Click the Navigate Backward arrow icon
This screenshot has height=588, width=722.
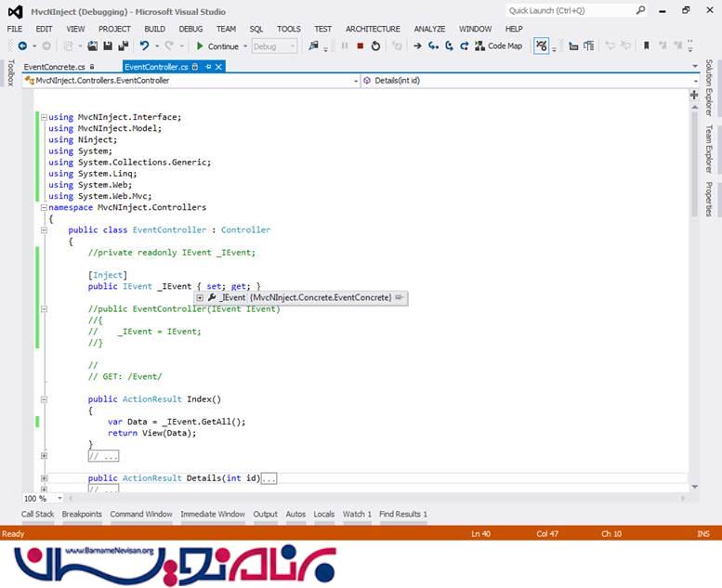coord(21,46)
